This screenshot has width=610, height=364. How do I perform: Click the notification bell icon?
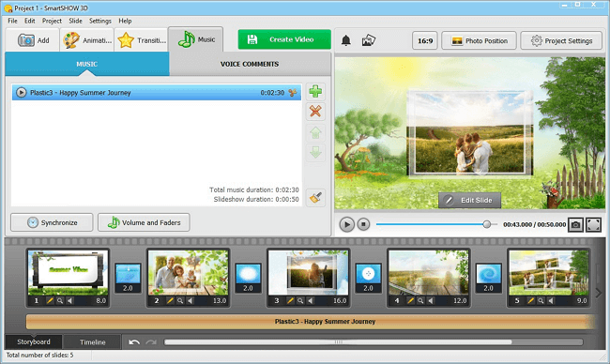[x=346, y=40]
